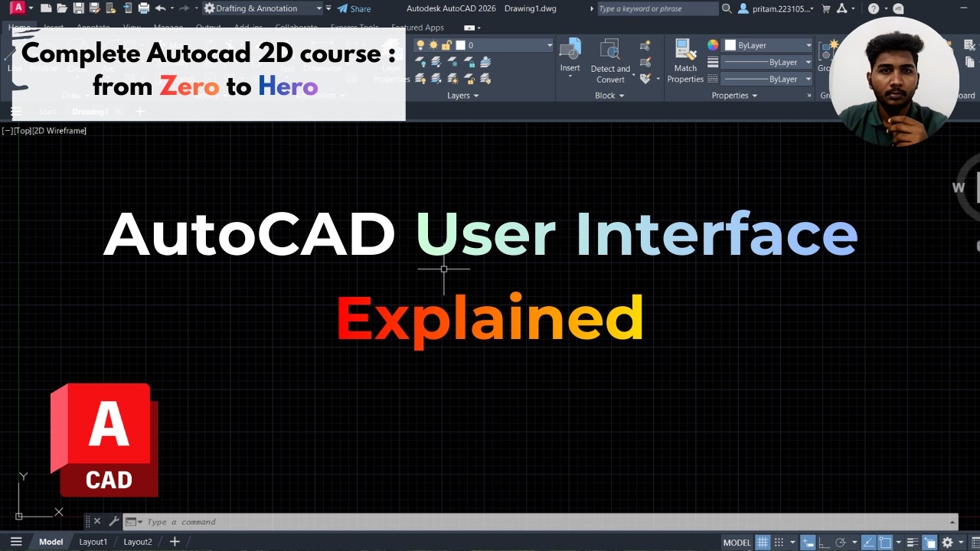Image resolution: width=980 pixels, height=551 pixels.
Task: Click the command line Customize wrench icon
Action: click(114, 521)
